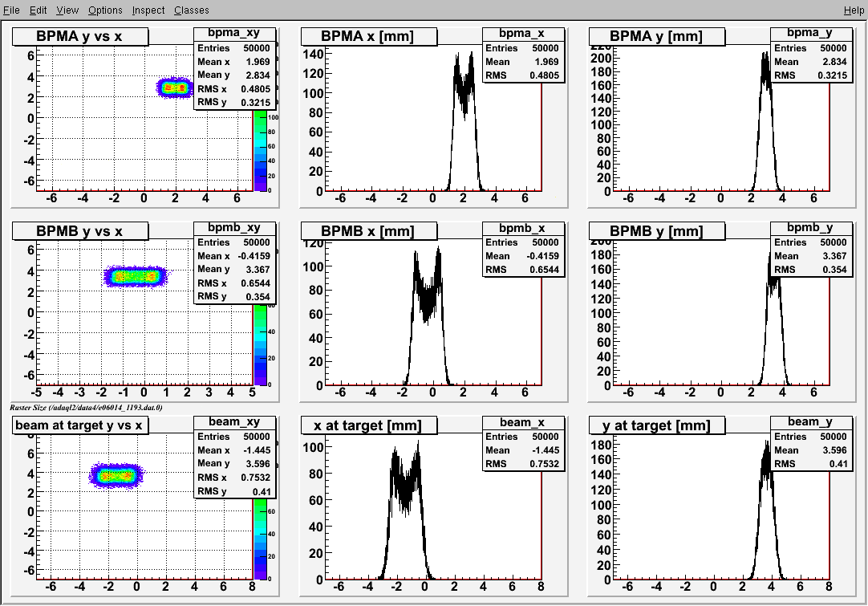Click the bpmb_y statistics box header
This screenshot has width=868, height=606.
coord(810,228)
